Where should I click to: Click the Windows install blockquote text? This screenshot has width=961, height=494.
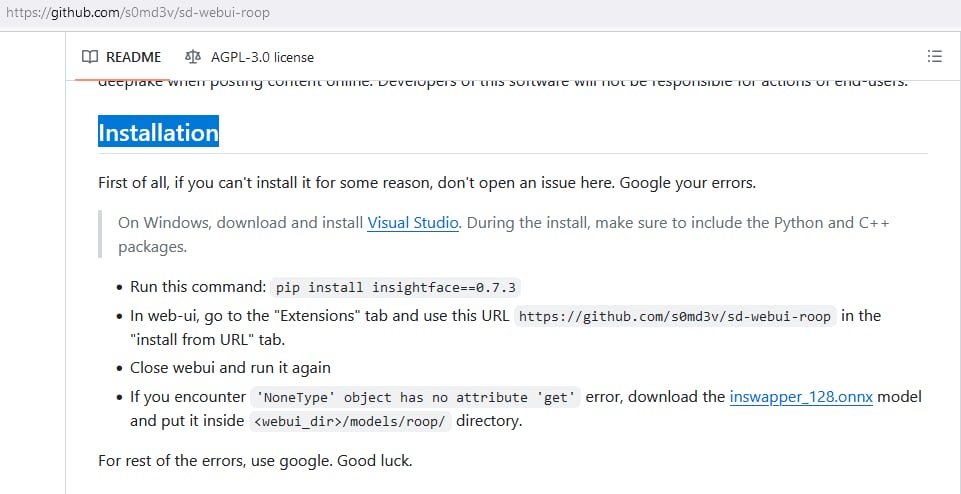pos(504,234)
